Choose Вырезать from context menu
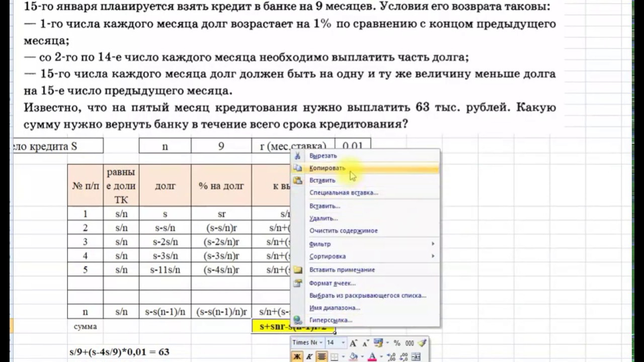The height and width of the screenshot is (362, 644). (365, 156)
